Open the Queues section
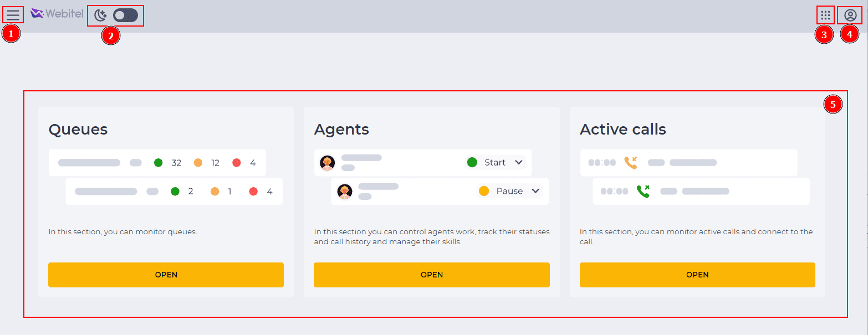Image resolution: width=868 pixels, height=335 pixels. [x=166, y=275]
